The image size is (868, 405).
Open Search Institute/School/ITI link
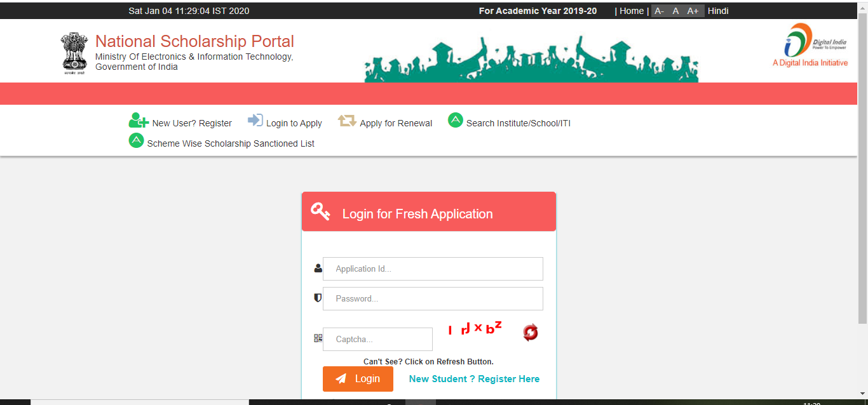click(x=519, y=123)
